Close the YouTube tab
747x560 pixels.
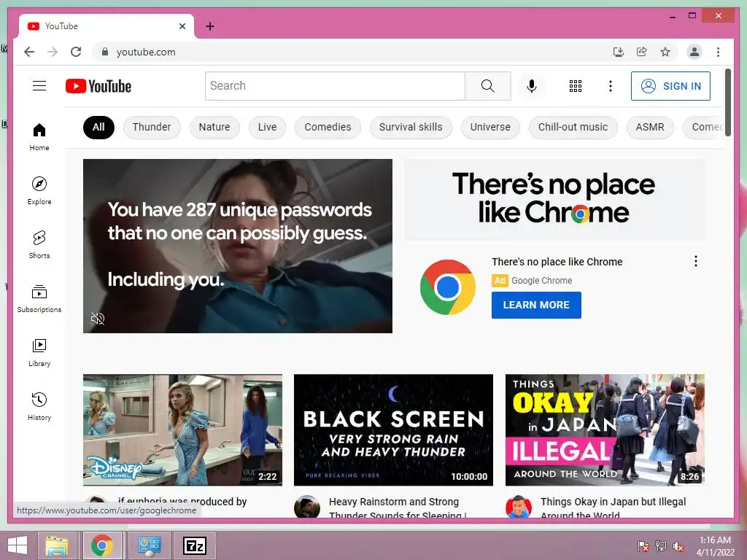tap(182, 26)
